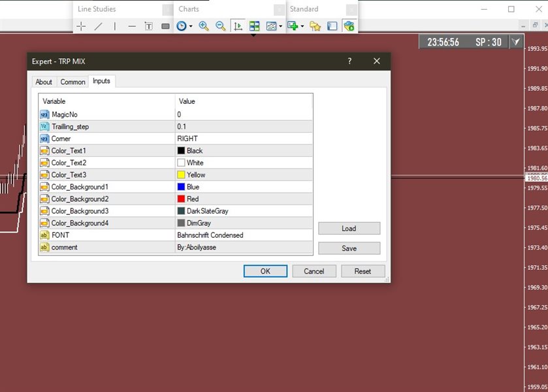Select the trendline drawing tool
This screenshot has height=392, width=548.
pyautogui.click(x=98, y=26)
